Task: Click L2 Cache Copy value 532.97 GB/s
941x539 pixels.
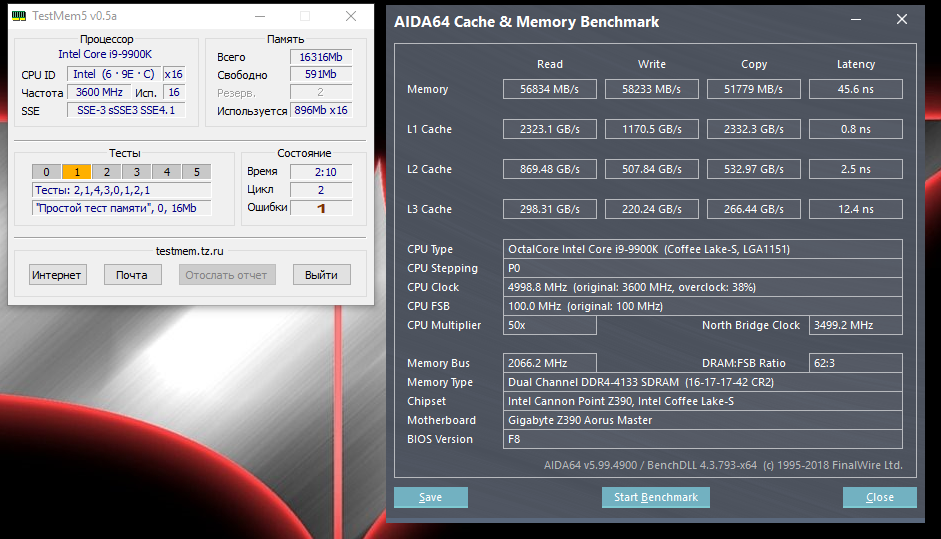Action: pyautogui.click(x=754, y=169)
